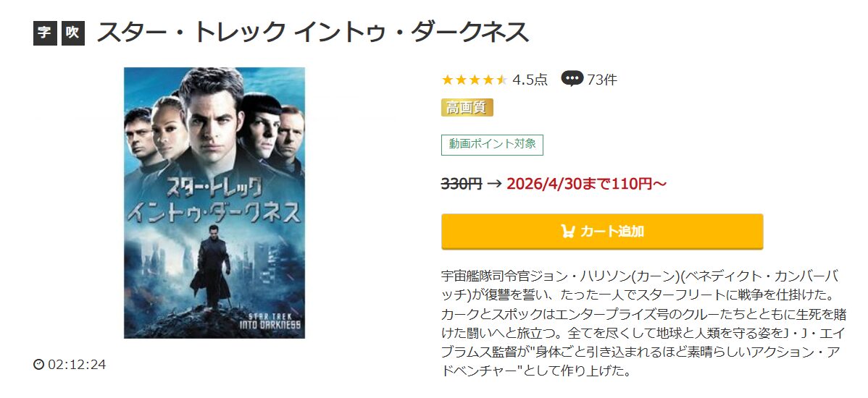Click the clock icon beside the runtime

pyautogui.click(x=38, y=365)
